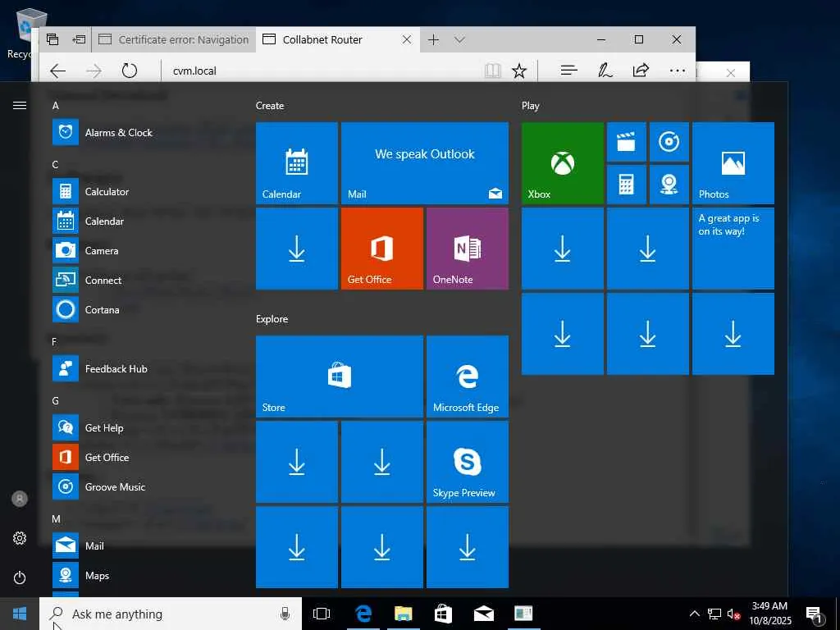Toggle Reading view in Edge
This screenshot has width=840, height=630.
pyautogui.click(x=492, y=71)
